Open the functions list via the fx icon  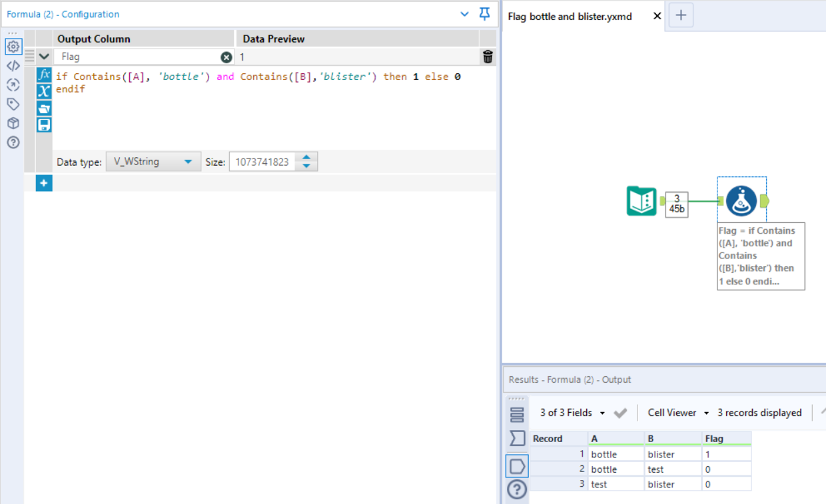pyautogui.click(x=43, y=75)
